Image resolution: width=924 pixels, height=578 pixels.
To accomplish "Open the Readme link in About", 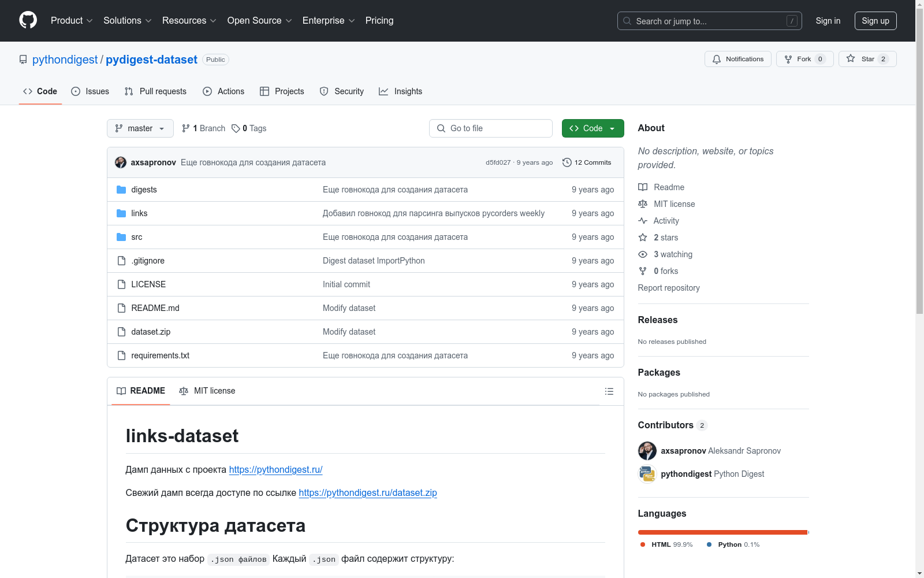I will [x=661, y=187].
